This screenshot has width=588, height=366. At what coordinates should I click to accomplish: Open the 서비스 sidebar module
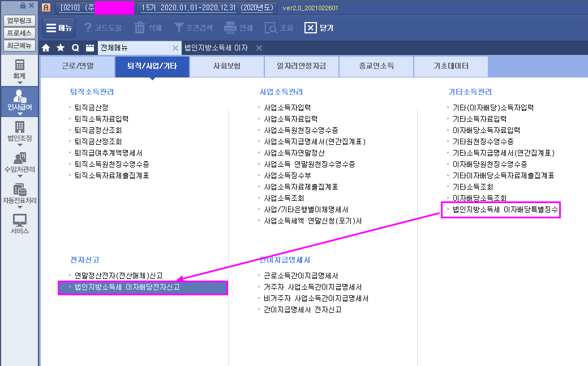click(x=19, y=224)
